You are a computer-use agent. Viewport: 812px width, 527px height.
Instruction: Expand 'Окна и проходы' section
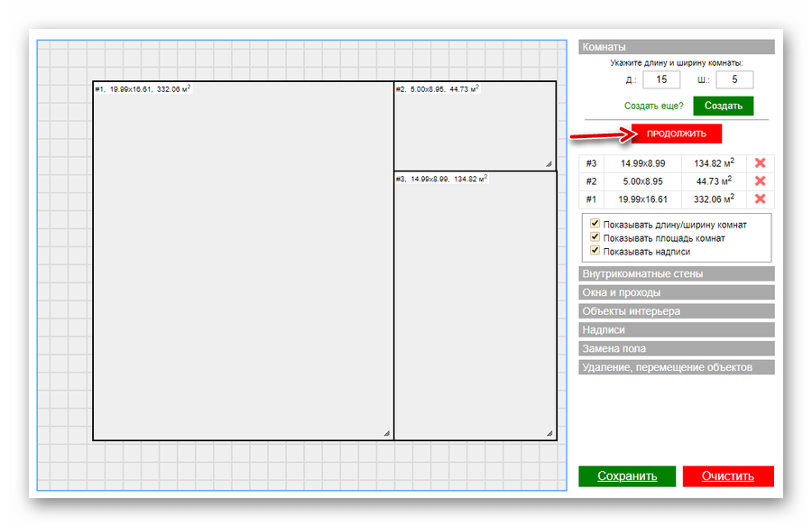point(676,292)
